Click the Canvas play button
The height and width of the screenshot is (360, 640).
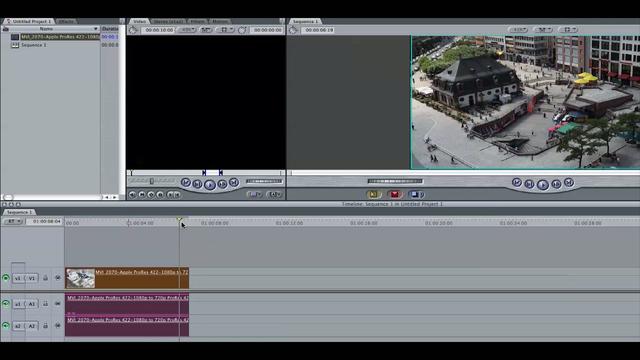[542, 185]
